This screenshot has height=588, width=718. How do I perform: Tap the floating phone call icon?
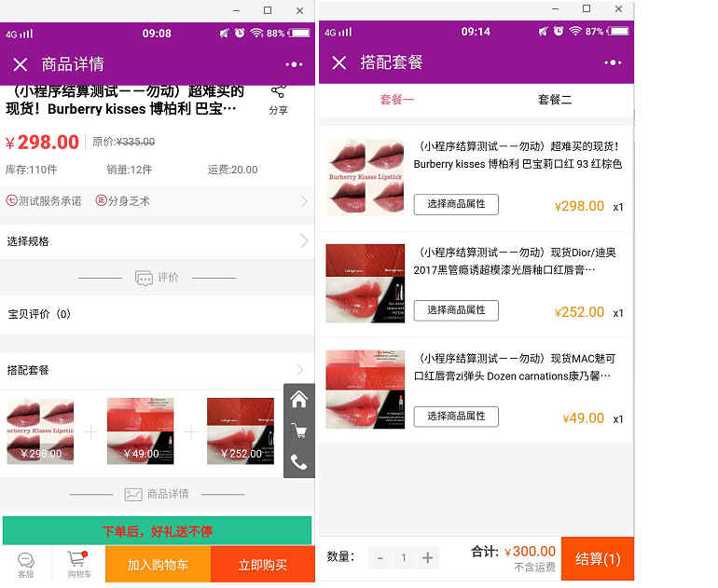click(299, 462)
